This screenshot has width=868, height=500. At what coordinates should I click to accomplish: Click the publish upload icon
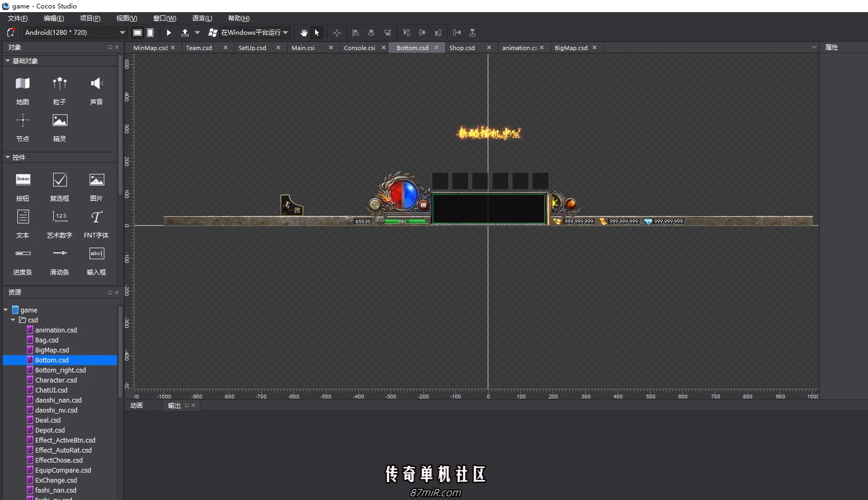[x=185, y=33]
